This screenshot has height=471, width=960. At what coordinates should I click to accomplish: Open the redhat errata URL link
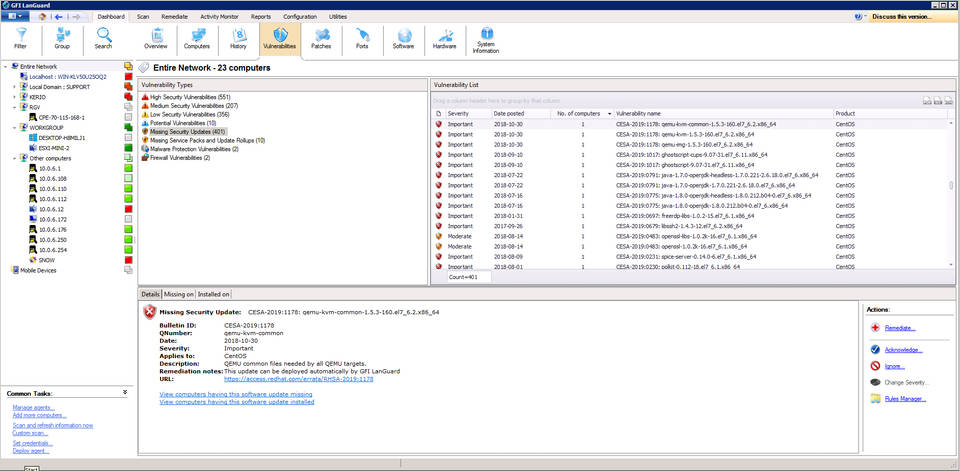(298, 379)
